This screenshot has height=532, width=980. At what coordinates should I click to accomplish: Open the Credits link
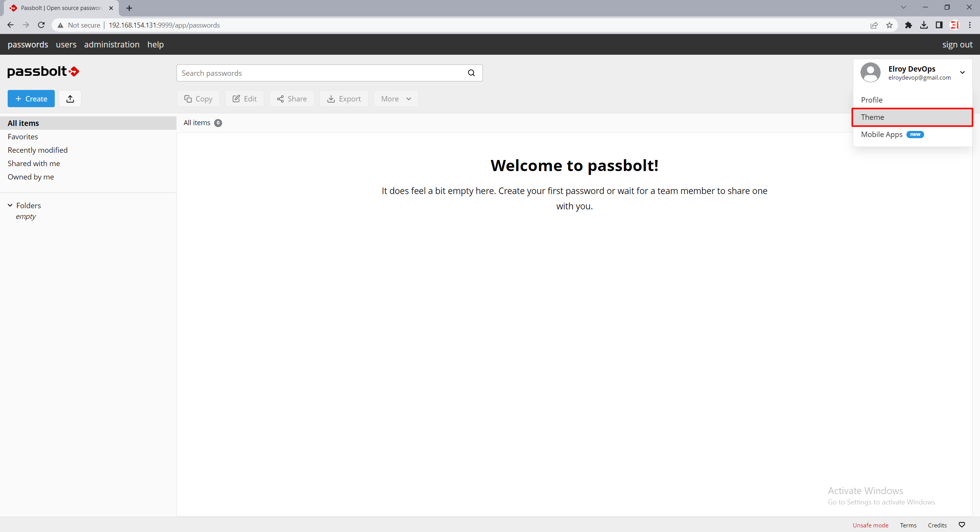[x=937, y=525]
